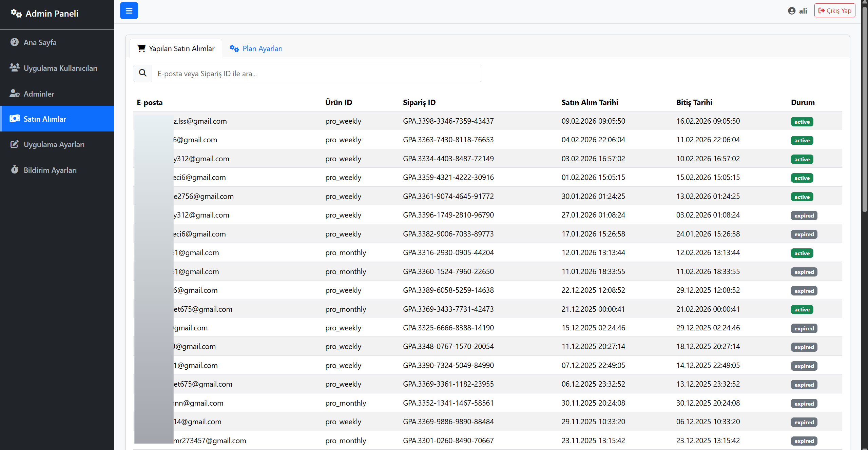The image size is (868, 450).
Task: Select order ID GPA.3348-0767-1570-20054
Action: click(x=448, y=346)
